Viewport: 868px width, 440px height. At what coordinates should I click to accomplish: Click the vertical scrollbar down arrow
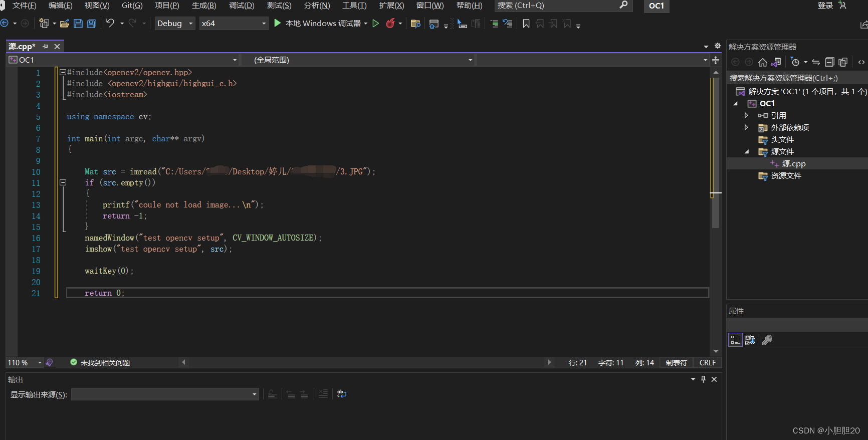[x=716, y=351]
